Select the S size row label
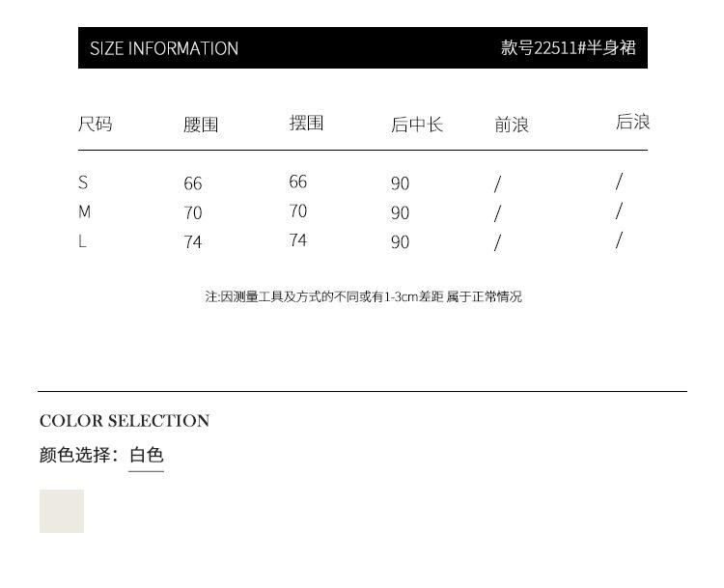The height and width of the screenshot is (588, 724). [x=83, y=182]
